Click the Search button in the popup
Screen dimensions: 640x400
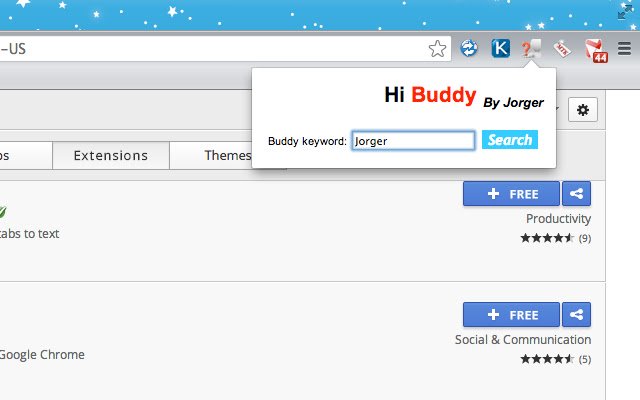coord(510,140)
